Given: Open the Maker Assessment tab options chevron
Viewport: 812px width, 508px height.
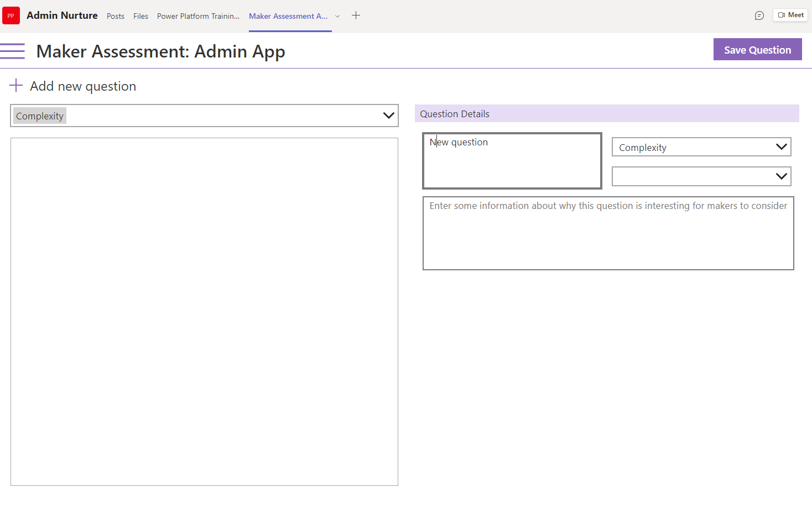Looking at the screenshot, I should click(x=337, y=17).
